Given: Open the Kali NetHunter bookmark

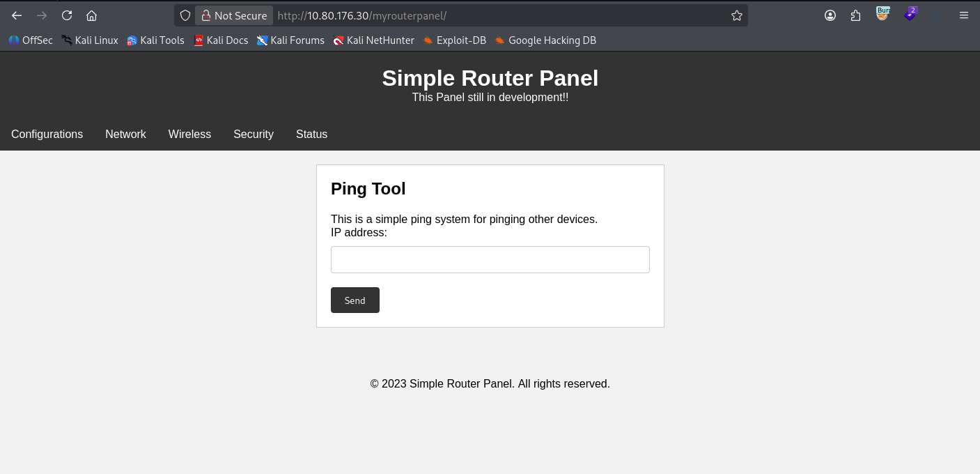Looking at the screenshot, I should pos(373,40).
